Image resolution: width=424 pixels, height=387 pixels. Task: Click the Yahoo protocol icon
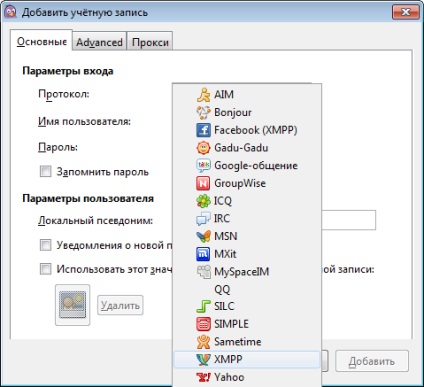coord(203,377)
